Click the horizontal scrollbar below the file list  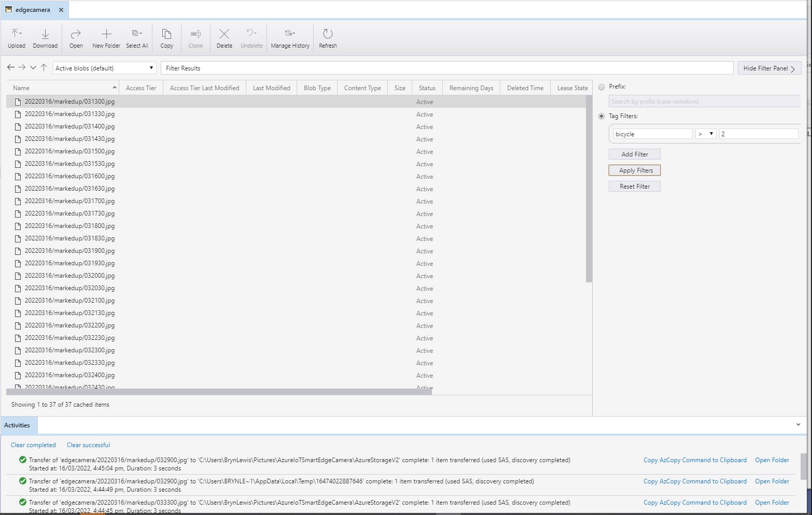[219, 392]
